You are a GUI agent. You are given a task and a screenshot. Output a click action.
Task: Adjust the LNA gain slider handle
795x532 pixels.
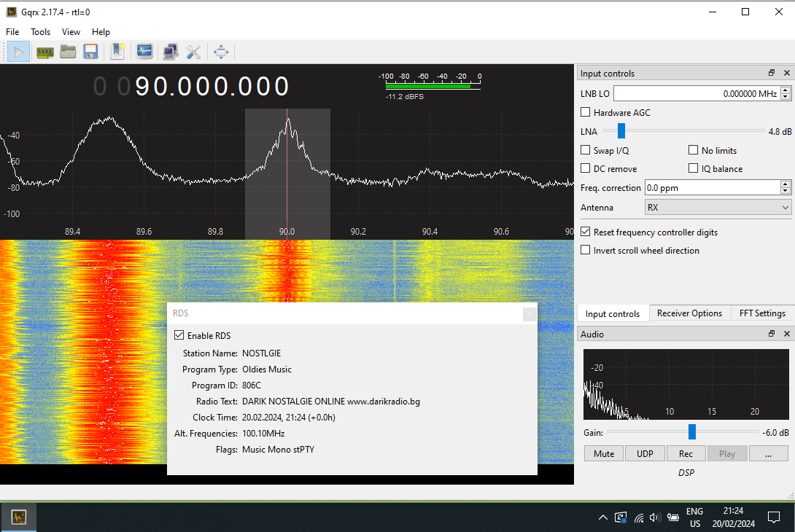(x=621, y=130)
